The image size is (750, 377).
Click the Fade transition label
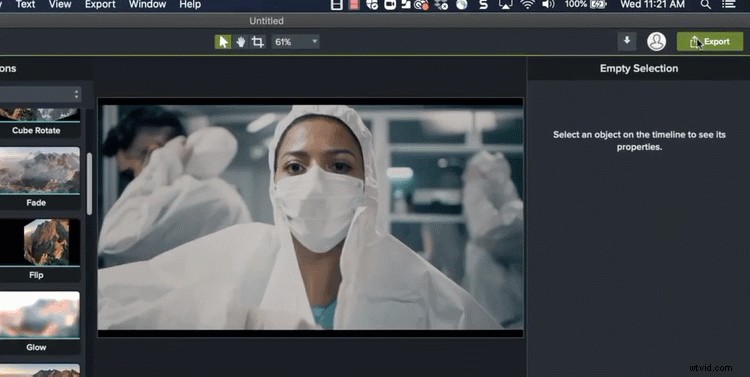point(36,203)
